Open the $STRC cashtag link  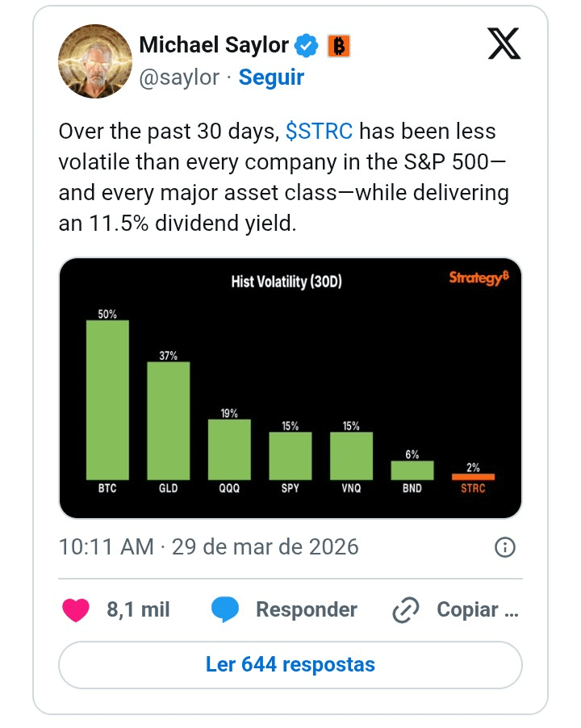pos(319,131)
